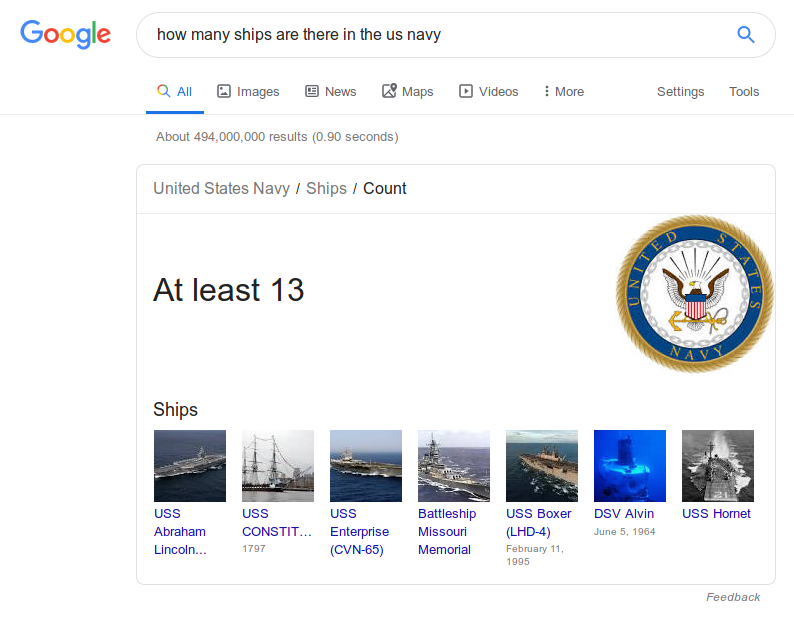This screenshot has height=618, width=794.
Task: Open the USS Abraham Lincoln thumbnail
Action: [x=190, y=466]
